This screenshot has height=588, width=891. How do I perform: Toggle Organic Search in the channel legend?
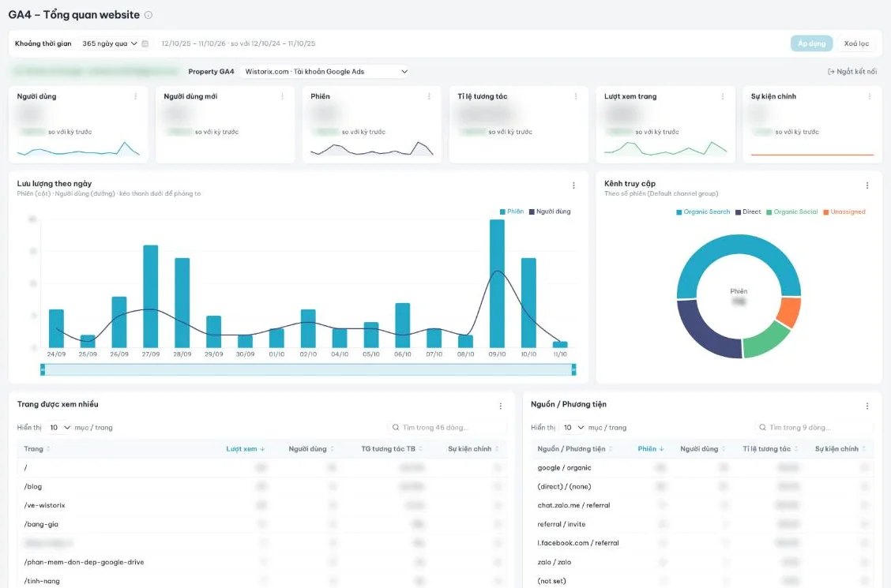point(703,212)
